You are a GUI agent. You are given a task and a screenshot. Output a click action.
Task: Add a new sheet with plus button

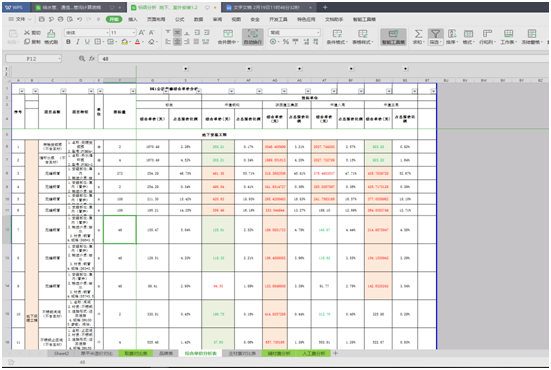(x=335, y=353)
